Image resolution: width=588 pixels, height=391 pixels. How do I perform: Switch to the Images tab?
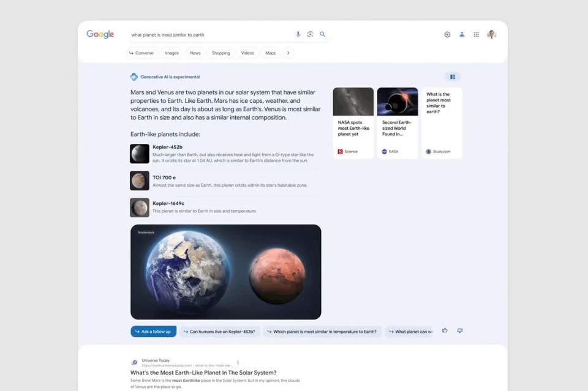(172, 53)
